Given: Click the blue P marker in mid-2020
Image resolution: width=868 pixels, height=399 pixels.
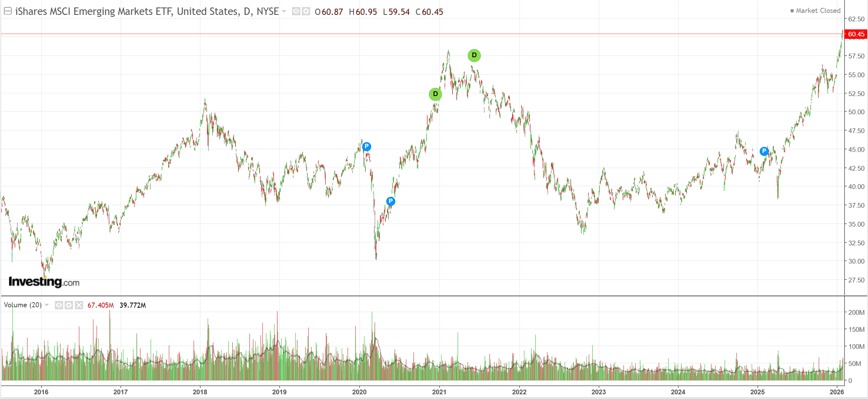Looking at the screenshot, I should point(390,201).
